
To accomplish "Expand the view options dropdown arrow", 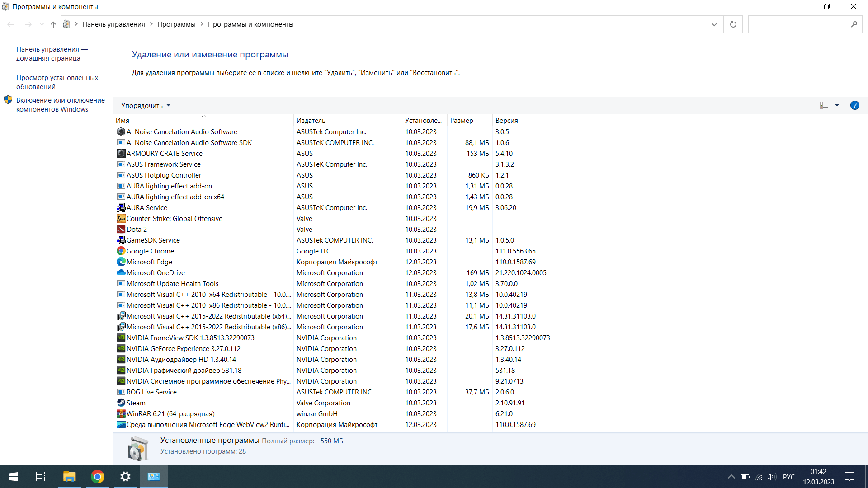I will pyautogui.click(x=837, y=105).
